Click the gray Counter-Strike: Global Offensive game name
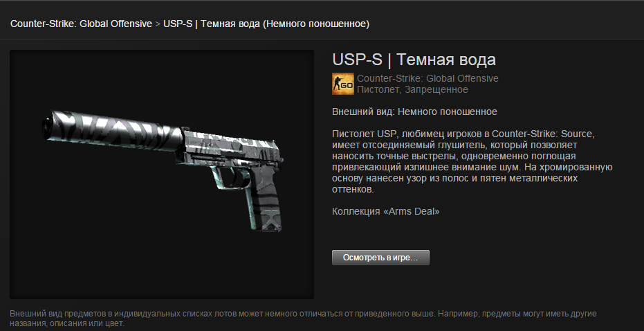 [x=427, y=78]
